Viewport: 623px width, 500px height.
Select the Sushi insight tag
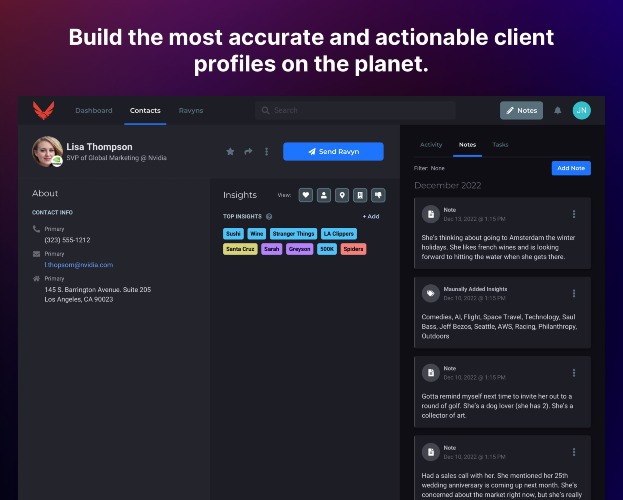[x=233, y=234]
